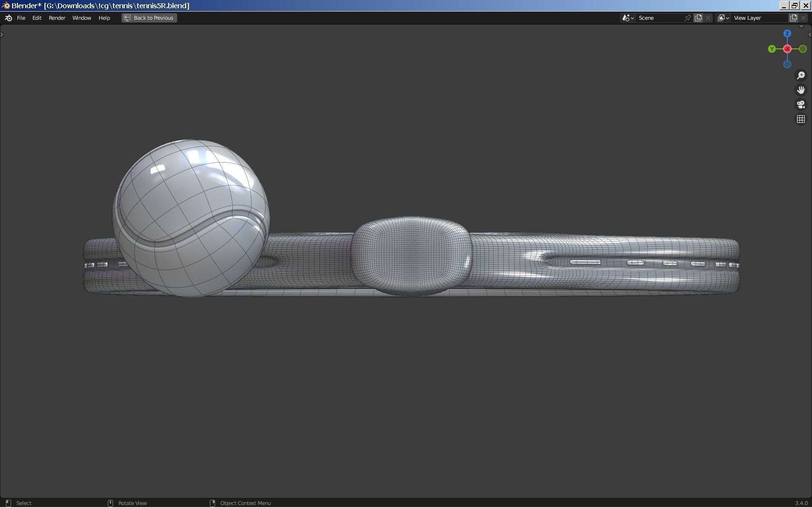Edit the Scene name field

[x=660, y=18]
